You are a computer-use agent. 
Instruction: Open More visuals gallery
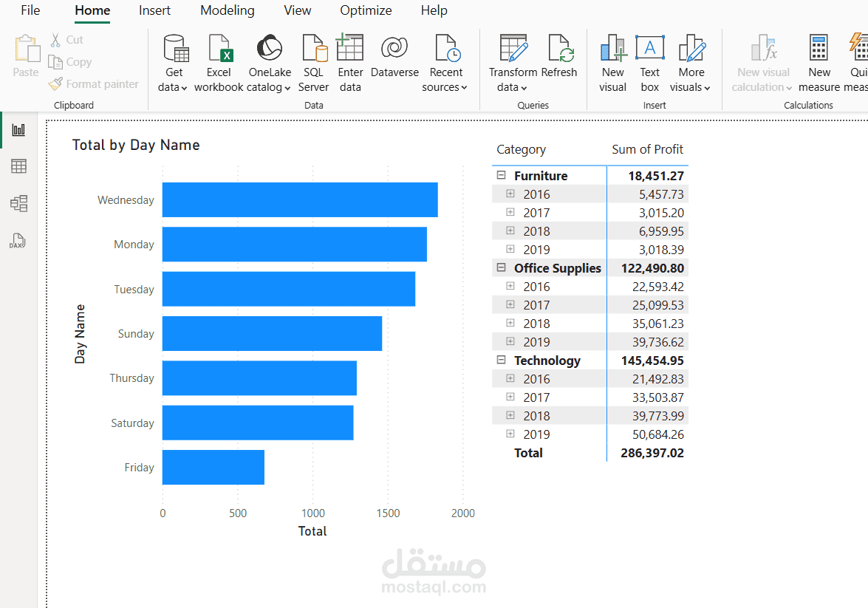(x=691, y=63)
